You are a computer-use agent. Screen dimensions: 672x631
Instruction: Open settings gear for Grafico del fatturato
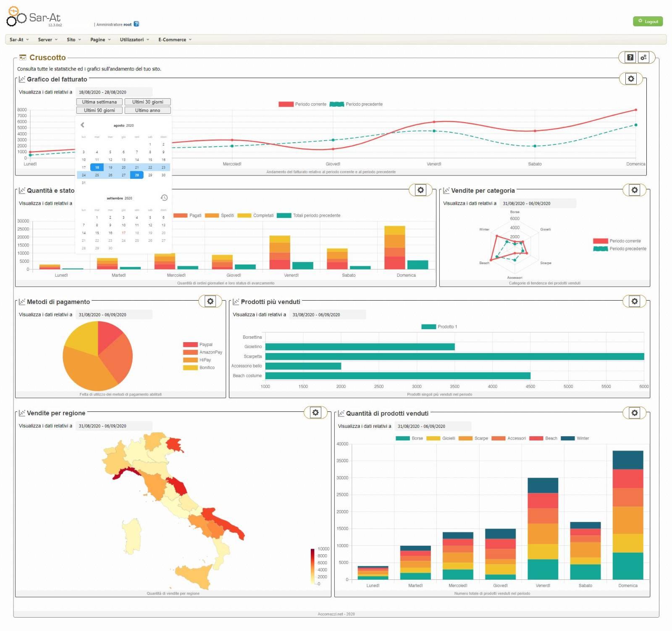[x=631, y=79]
